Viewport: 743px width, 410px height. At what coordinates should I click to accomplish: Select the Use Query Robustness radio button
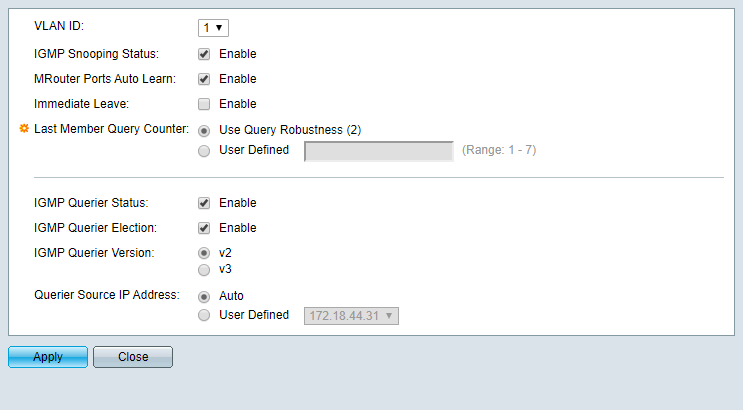point(204,130)
